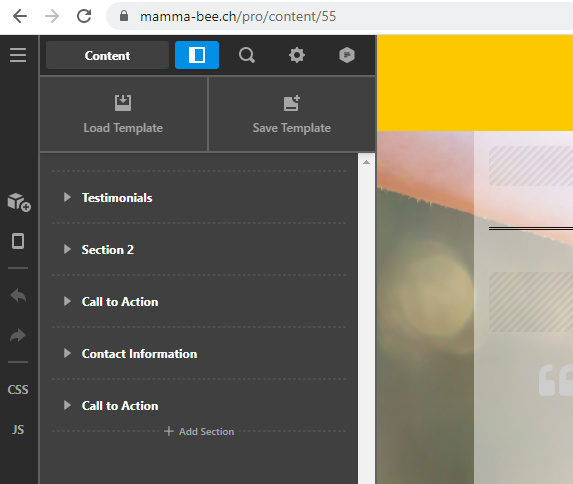This screenshot has height=484, width=573.
Task: Redo with the right curved arrow
Action: 18,335
